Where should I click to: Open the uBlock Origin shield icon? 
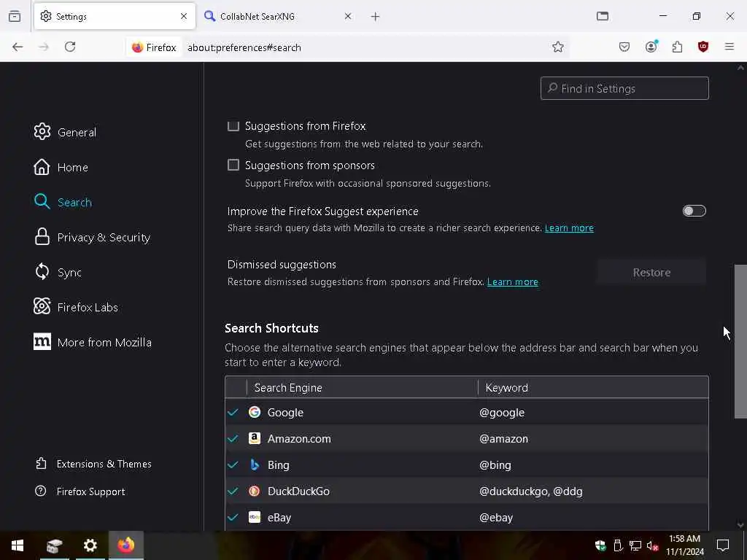pos(703,47)
